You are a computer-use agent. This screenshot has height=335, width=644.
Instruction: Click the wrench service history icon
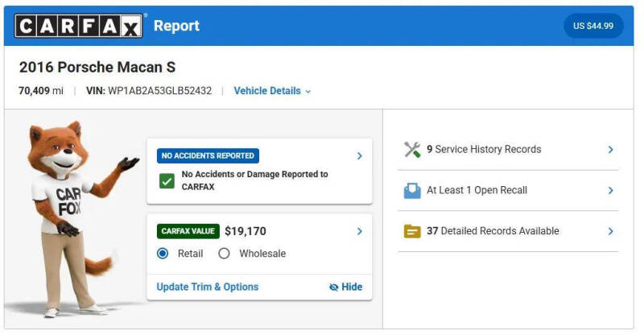(412, 150)
